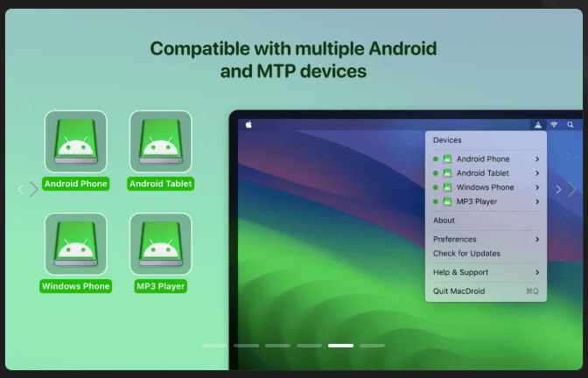Expand the Android Phone submenu arrow

[x=537, y=159]
